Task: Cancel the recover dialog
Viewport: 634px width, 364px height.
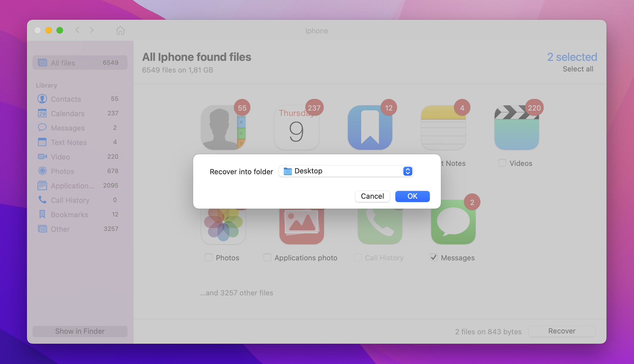Action: [x=372, y=196]
